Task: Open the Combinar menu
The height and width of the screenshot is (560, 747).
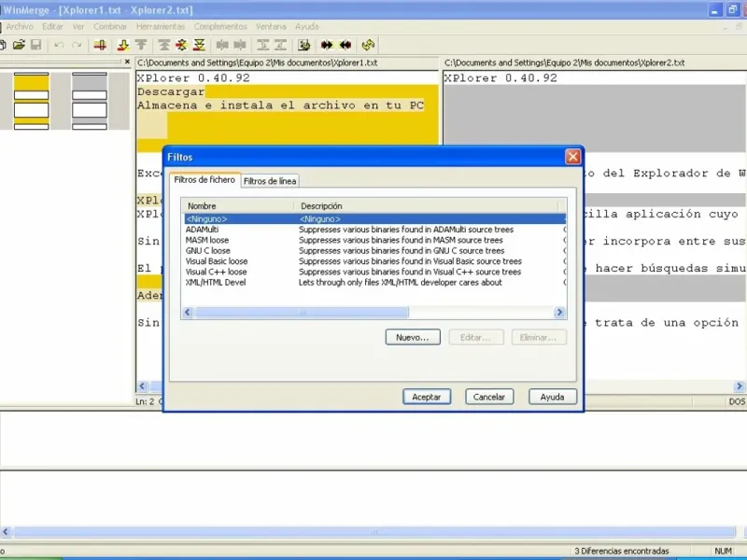Action: pyautogui.click(x=110, y=27)
